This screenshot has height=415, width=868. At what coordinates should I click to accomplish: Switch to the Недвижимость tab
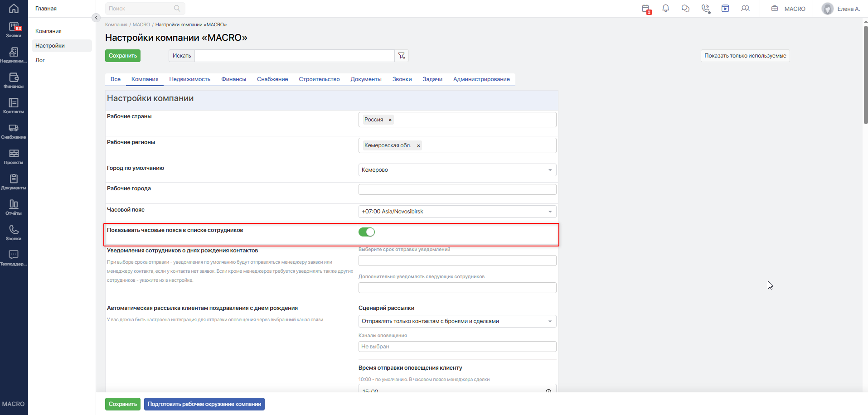190,79
